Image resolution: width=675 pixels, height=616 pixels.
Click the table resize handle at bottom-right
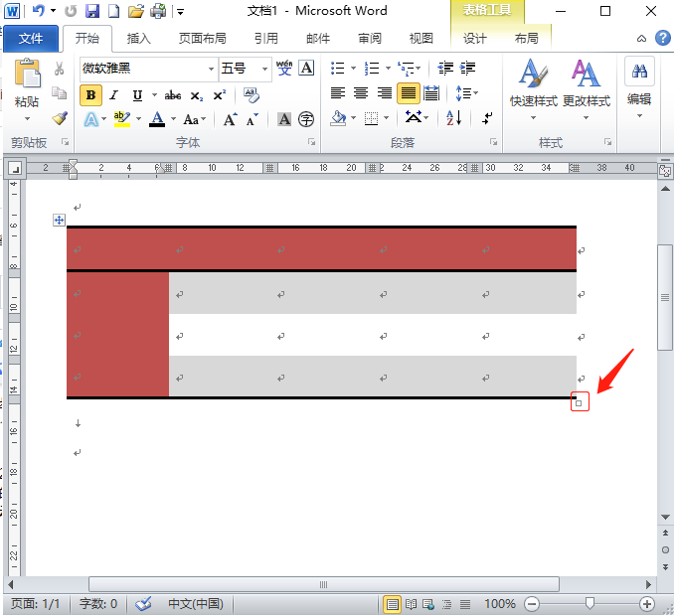tap(579, 403)
